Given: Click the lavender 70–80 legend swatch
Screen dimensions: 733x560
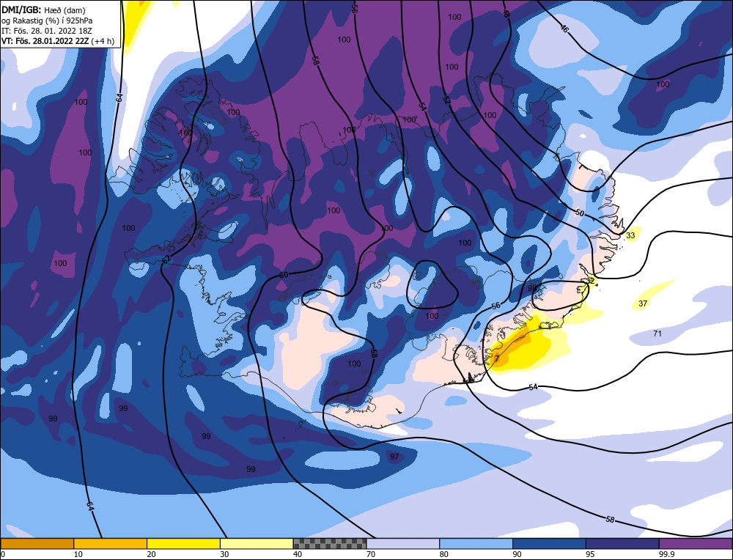Looking at the screenshot, I should tap(403, 543).
